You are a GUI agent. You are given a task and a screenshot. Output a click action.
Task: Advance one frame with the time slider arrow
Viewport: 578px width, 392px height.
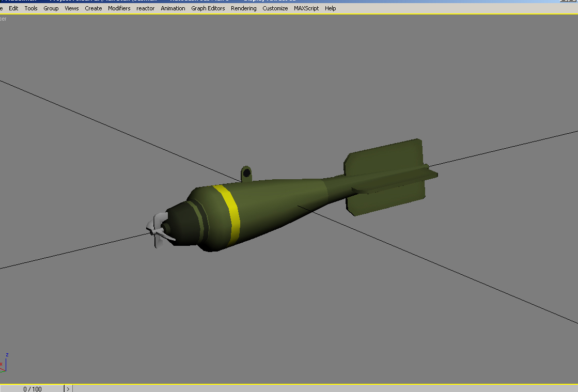[x=68, y=389]
